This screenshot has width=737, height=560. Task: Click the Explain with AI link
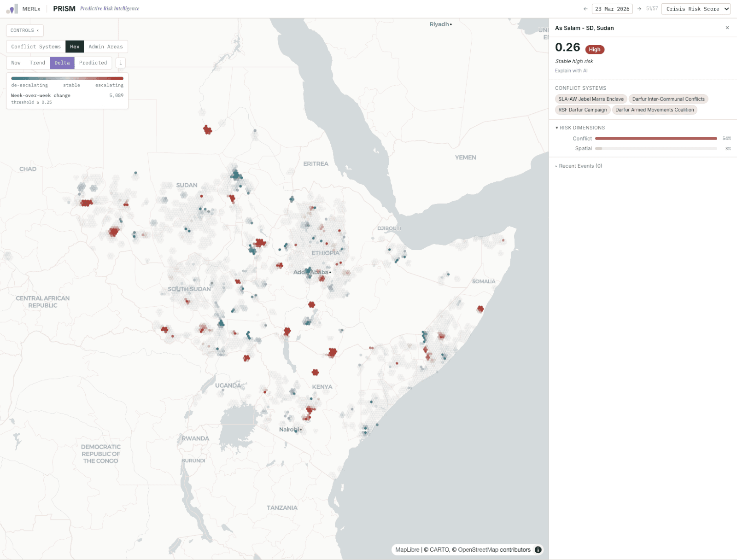pos(571,71)
